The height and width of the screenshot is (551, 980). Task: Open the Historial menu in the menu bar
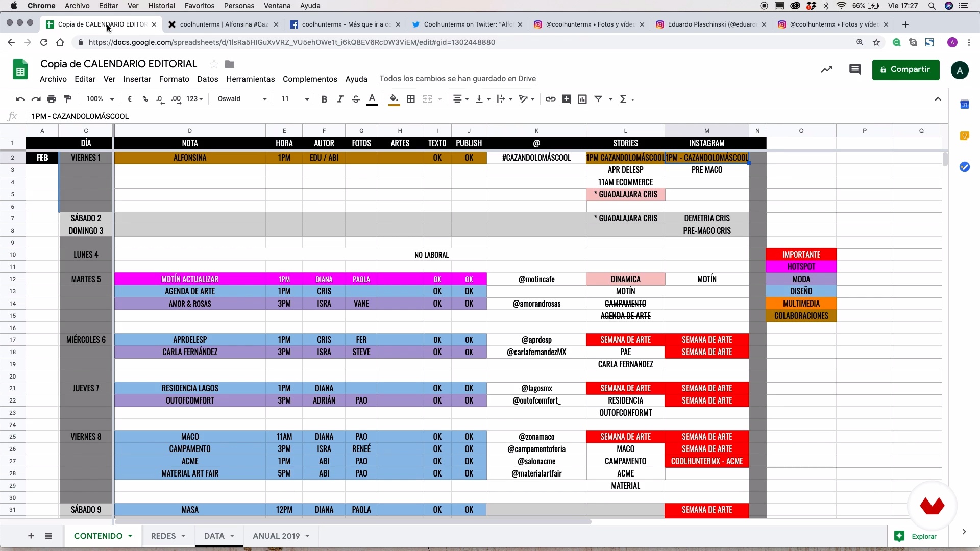[161, 6]
